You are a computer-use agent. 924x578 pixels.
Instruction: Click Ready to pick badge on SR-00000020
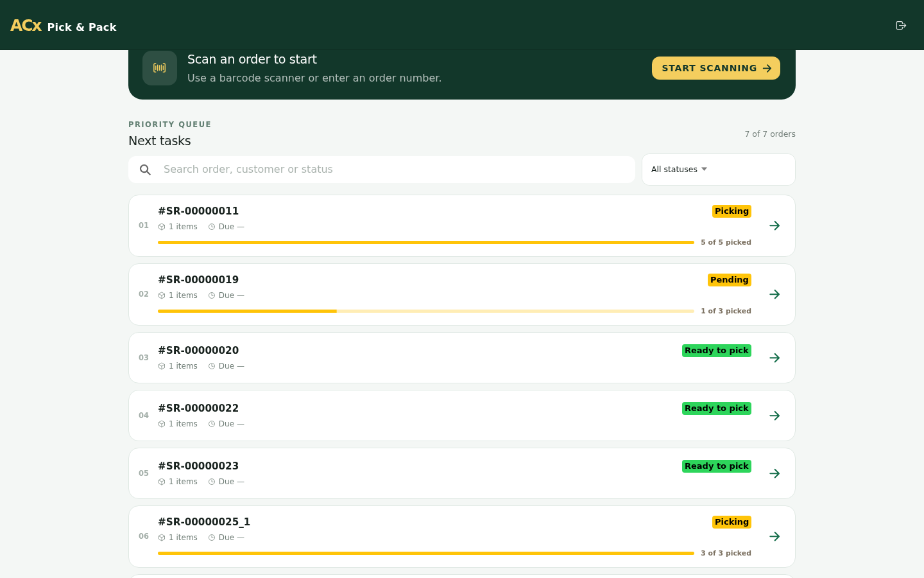tap(717, 351)
